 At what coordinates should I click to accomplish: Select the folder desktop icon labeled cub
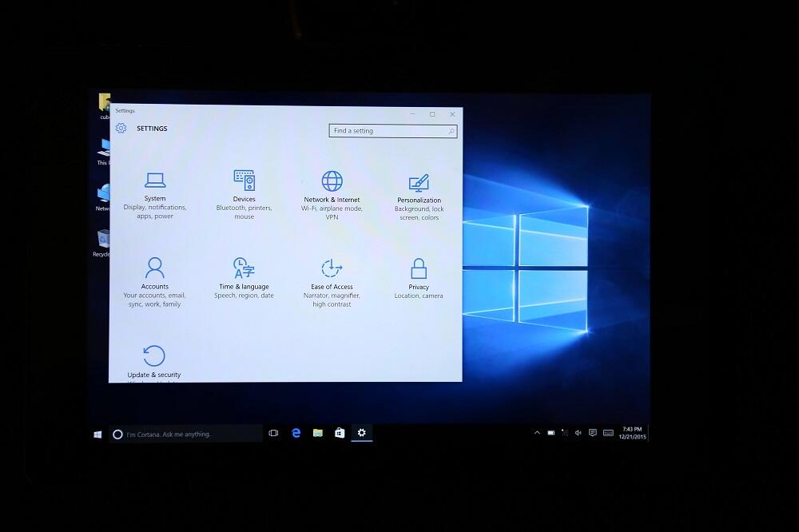(105, 106)
